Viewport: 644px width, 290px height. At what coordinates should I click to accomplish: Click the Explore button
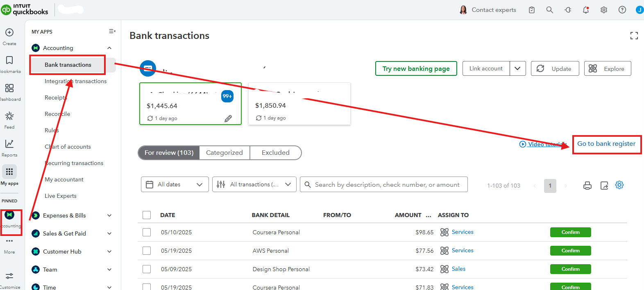608,68
